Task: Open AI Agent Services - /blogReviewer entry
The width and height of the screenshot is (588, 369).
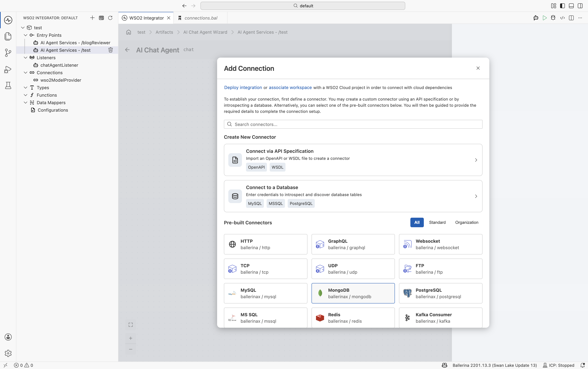Action: (75, 43)
